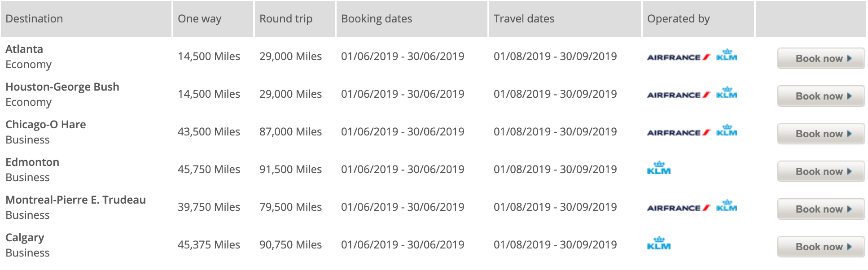Image resolution: width=868 pixels, height=270 pixels.
Task: Click Air France logo in Atlanta row
Action: [x=678, y=57]
